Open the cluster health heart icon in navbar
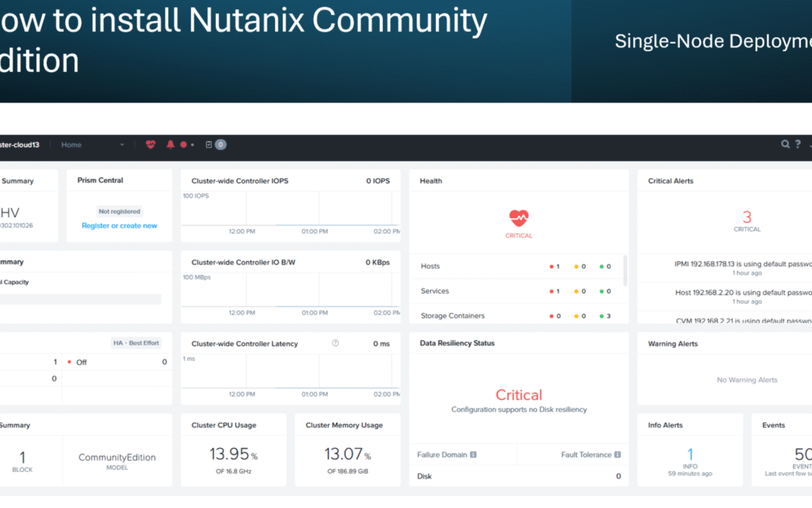Screen dimensions: 812x508 150,144
